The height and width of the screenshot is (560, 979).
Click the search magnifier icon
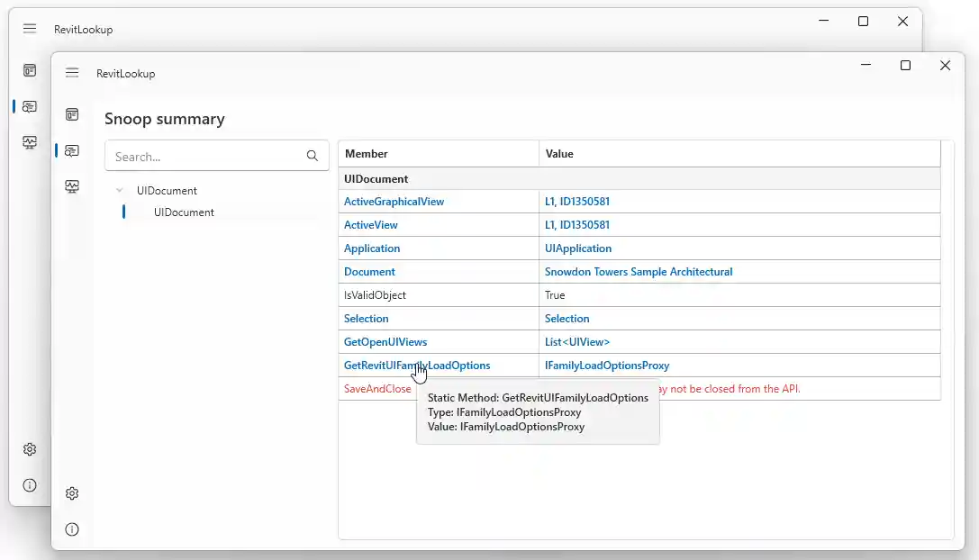(x=313, y=156)
